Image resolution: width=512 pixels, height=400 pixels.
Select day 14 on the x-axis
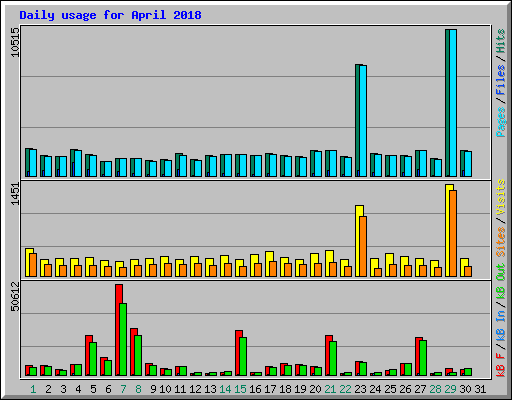click(225, 389)
